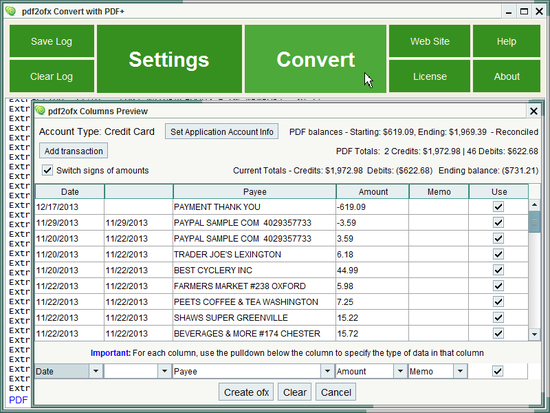Click the Clear button in Columns Preview
The image size is (550, 413).
pyautogui.click(x=295, y=392)
